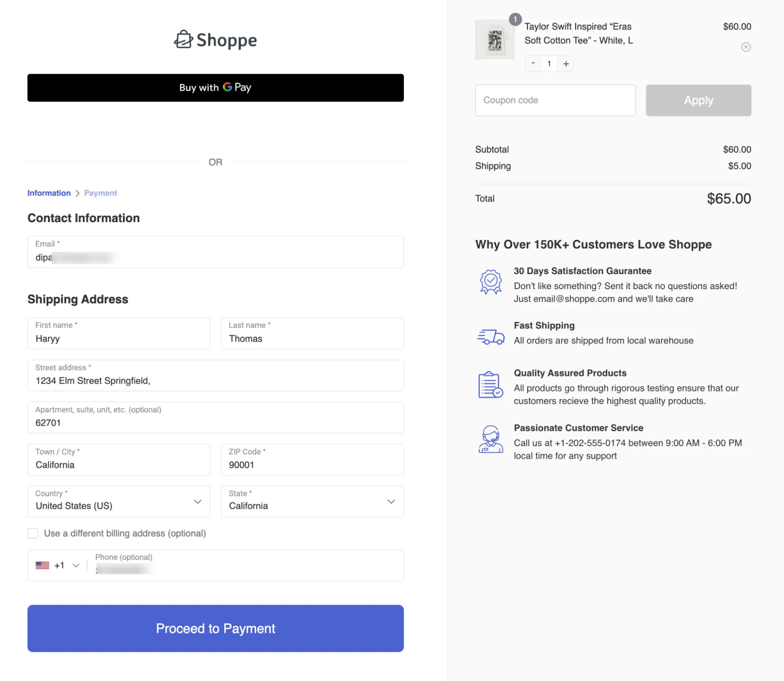The width and height of the screenshot is (784, 681).
Task: Click the "+1" dialing code text
Action: tap(59, 565)
